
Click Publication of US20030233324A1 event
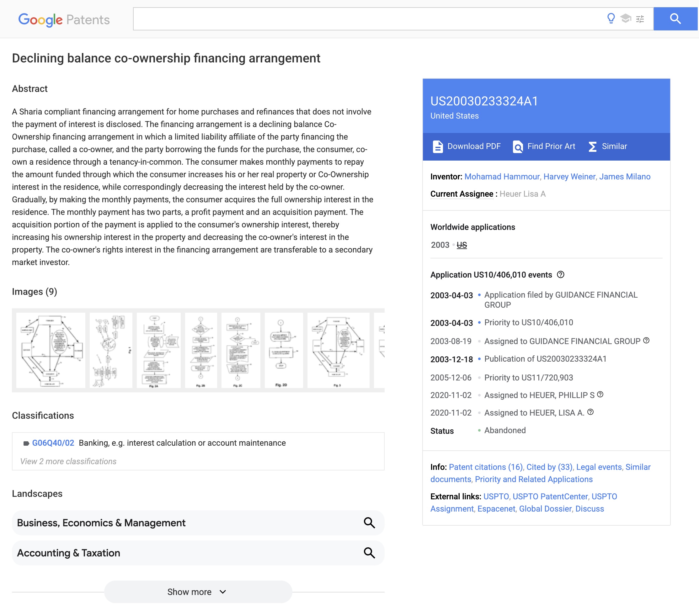(x=545, y=358)
